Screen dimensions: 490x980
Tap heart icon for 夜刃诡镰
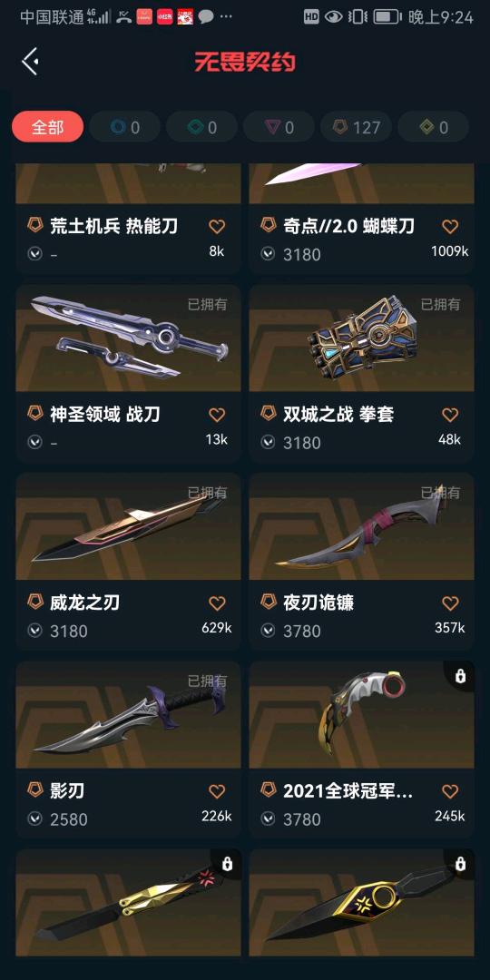[450, 603]
